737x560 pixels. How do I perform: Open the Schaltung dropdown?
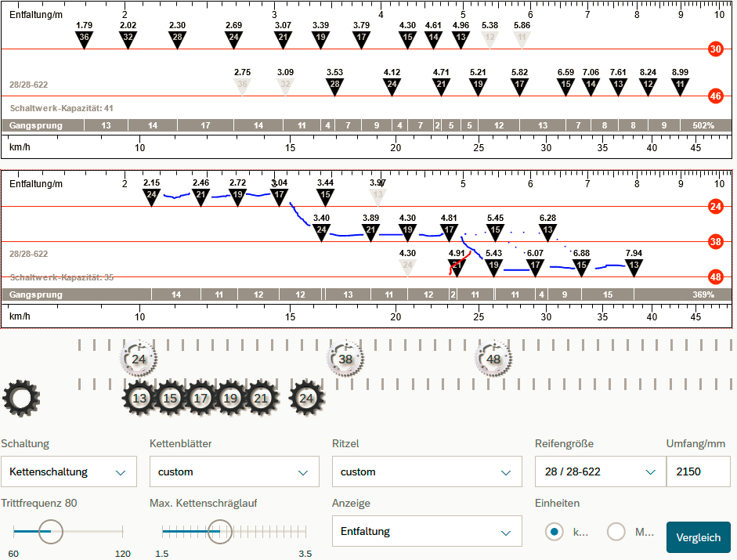click(x=69, y=472)
